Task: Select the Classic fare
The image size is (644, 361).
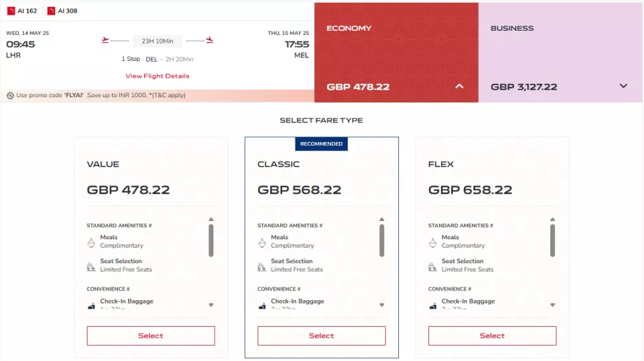Action: click(x=321, y=336)
